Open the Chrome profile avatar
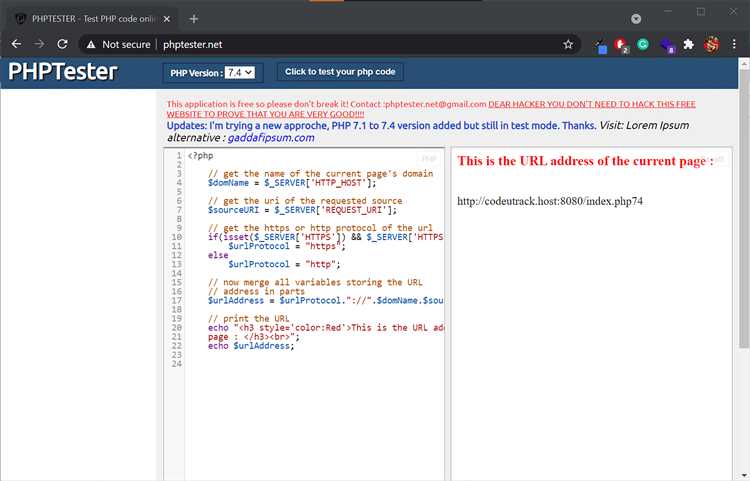The height and width of the screenshot is (481, 750). click(711, 44)
